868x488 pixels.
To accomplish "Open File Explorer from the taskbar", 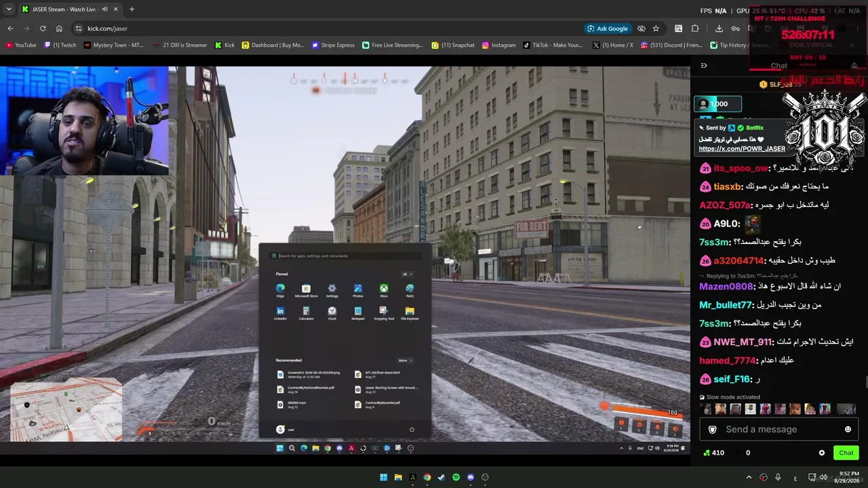I will point(398,477).
